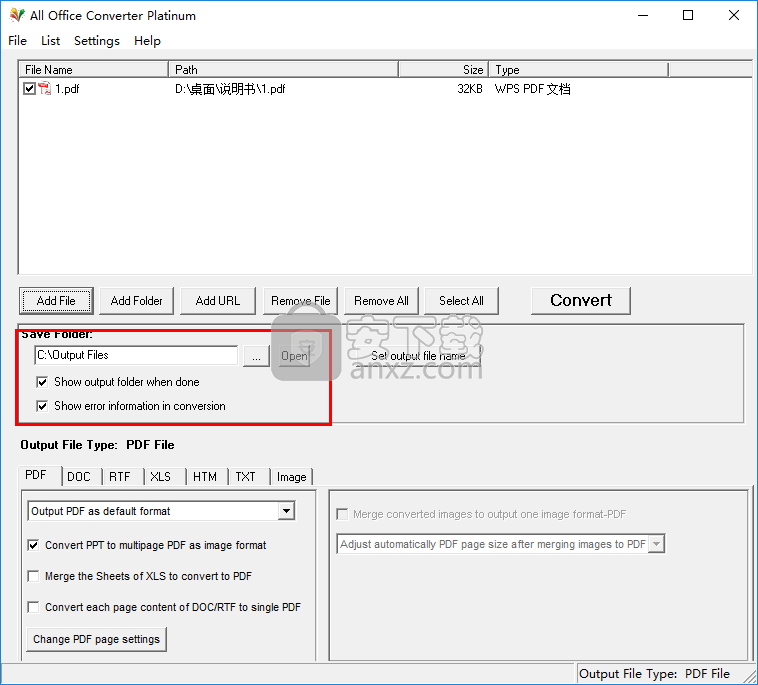Viewport: 758px width, 685px height.
Task: Switch to the TXT tab
Action: [249, 477]
